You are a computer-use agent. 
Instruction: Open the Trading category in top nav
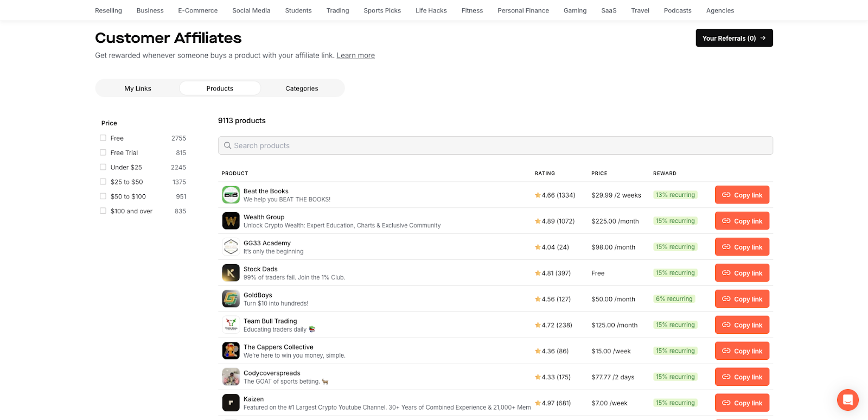(x=337, y=10)
